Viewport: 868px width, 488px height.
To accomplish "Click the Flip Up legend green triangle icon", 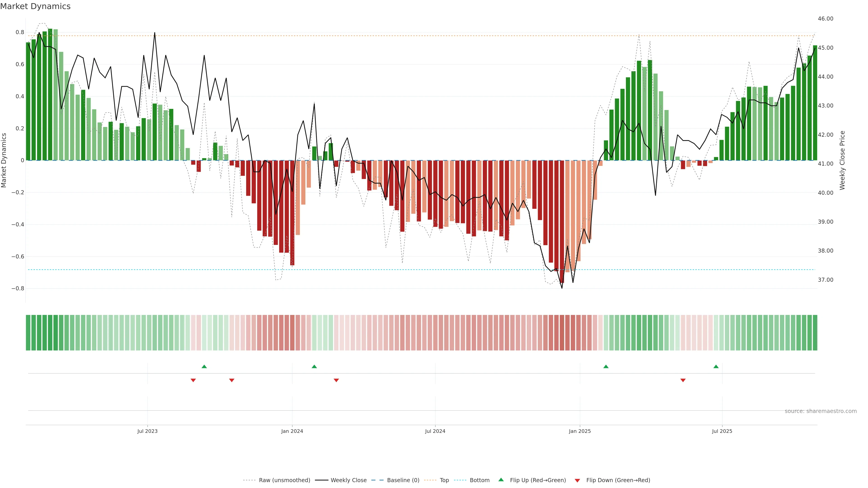I will point(501,480).
